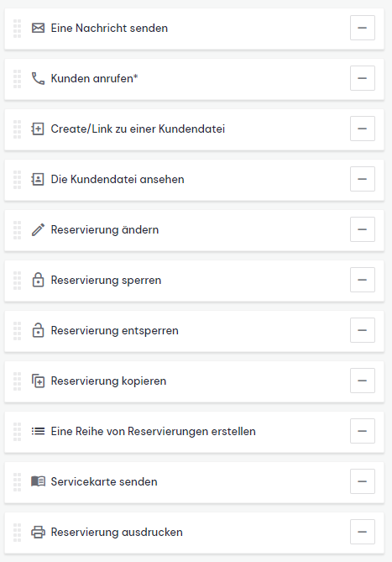Remove Reservierung kopieren via minus button
The width and height of the screenshot is (392, 562).
tap(363, 381)
